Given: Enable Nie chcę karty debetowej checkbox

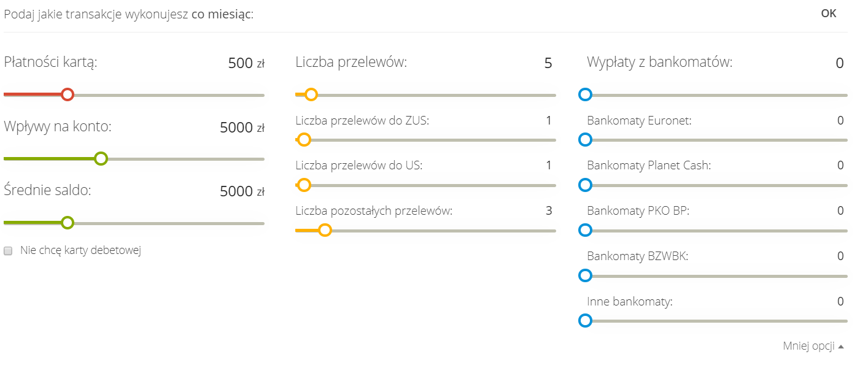Looking at the screenshot, I should [x=9, y=250].
